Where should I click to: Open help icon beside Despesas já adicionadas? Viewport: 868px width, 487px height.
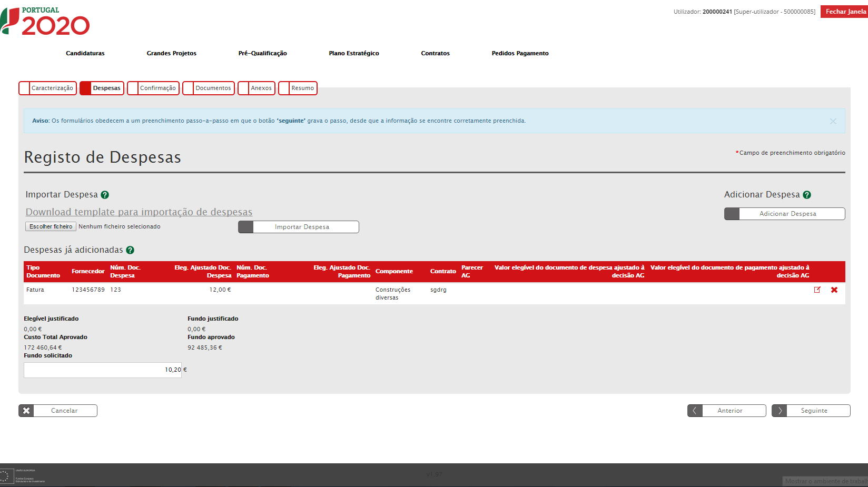pos(130,250)
